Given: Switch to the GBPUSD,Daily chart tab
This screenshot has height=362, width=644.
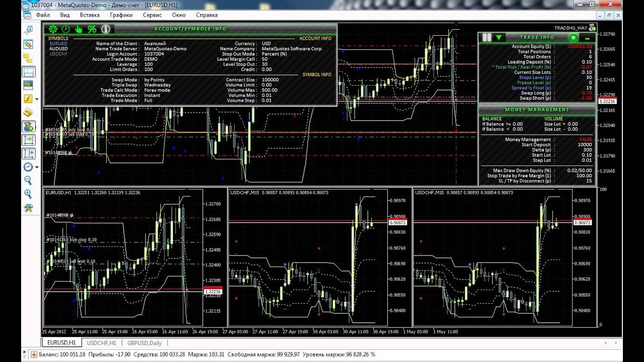Looking at the screenshot, I should [x=144, y=342].
